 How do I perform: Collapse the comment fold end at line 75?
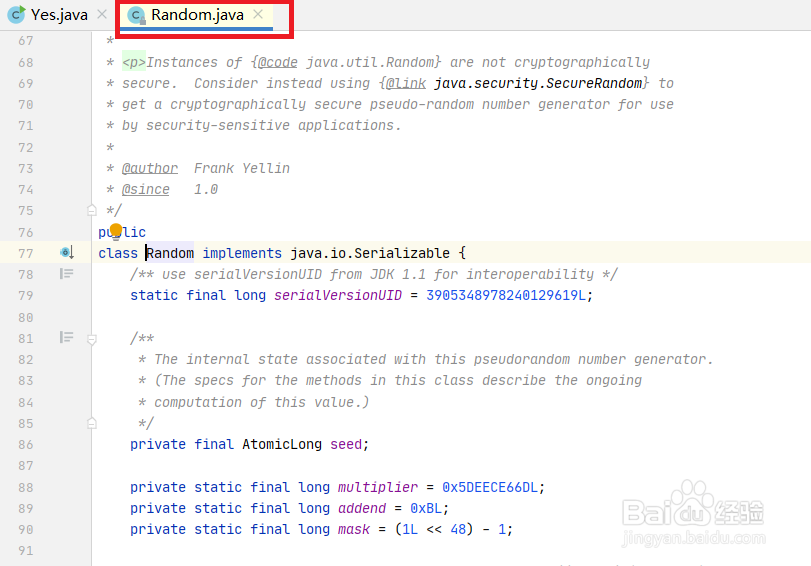pyautogui.click(x=92, y=210)
